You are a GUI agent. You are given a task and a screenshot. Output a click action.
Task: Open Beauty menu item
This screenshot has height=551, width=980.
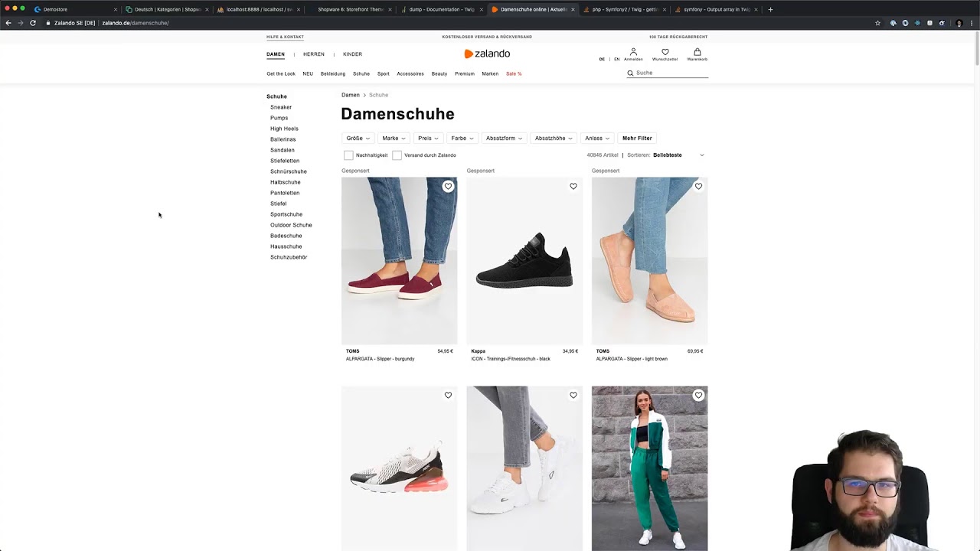pos(439,73)
